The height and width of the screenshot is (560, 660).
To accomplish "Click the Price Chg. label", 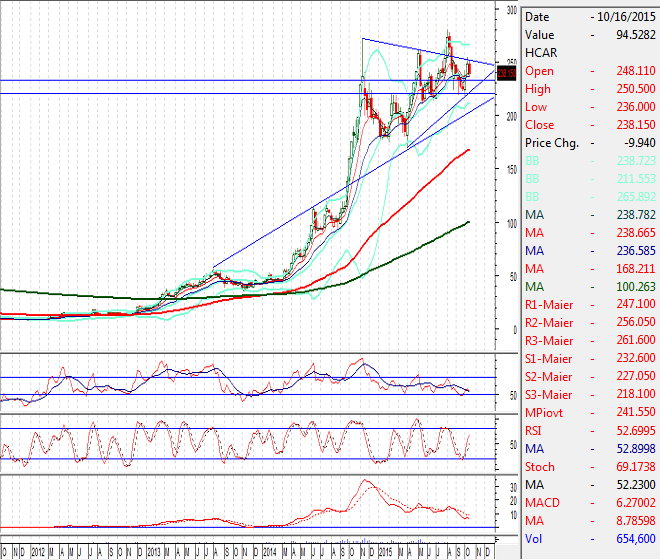I will [x=551, y=143].
